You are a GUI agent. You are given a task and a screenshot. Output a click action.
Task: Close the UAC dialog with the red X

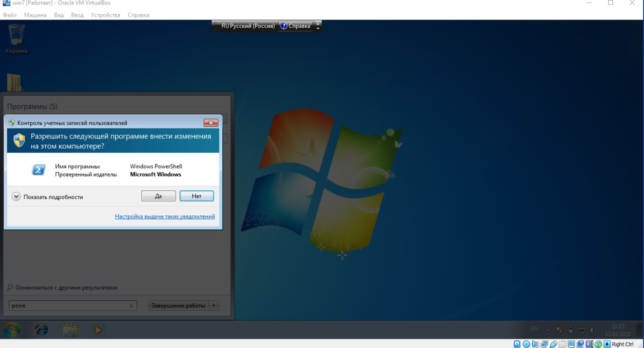[x=211, y=123]
